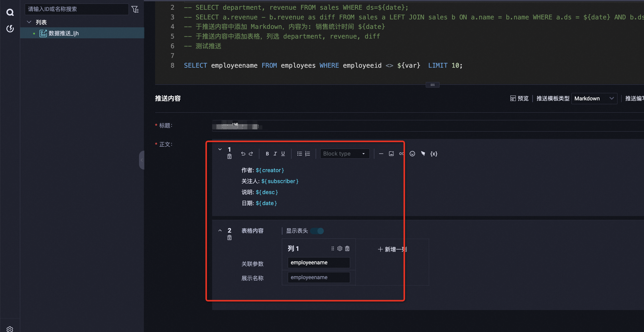The width and height of the screenshot is (644, 332).
Task: Click the insert image icon
Action: [x=391, y=153]
